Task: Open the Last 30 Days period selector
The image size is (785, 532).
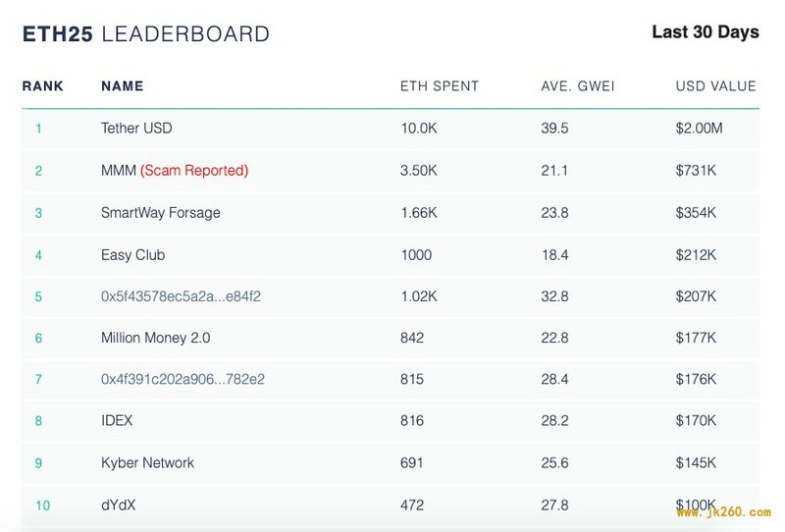Action: [x=706, y=32]
